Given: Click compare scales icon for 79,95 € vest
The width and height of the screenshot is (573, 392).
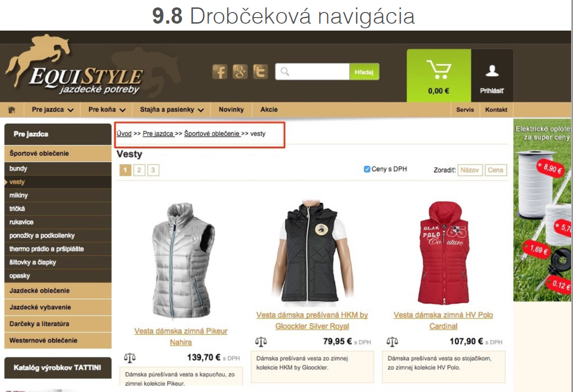Looking at the screenshot, I should [261, 342].
